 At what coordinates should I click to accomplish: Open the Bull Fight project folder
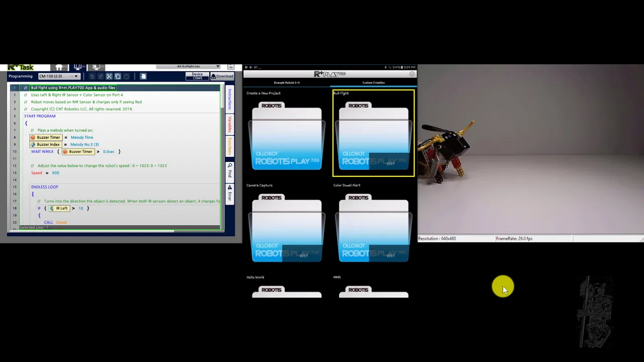(x=373, y=136)
